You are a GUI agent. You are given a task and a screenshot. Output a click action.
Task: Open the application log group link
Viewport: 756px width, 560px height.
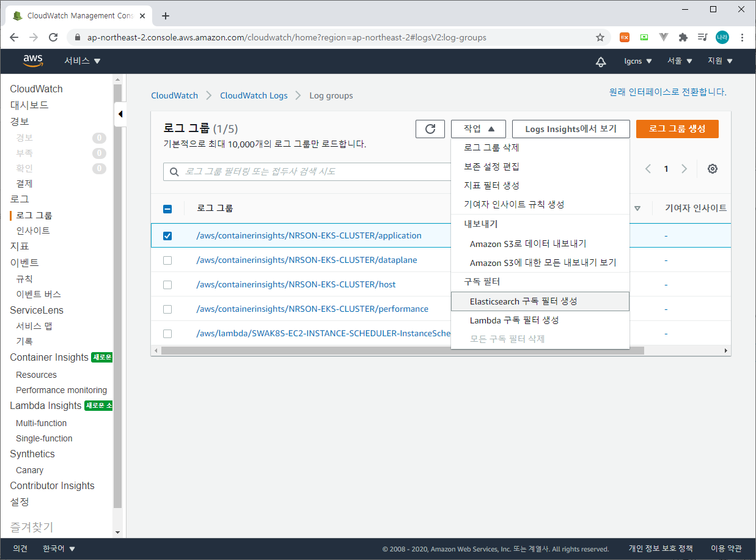tap(309, 235)
